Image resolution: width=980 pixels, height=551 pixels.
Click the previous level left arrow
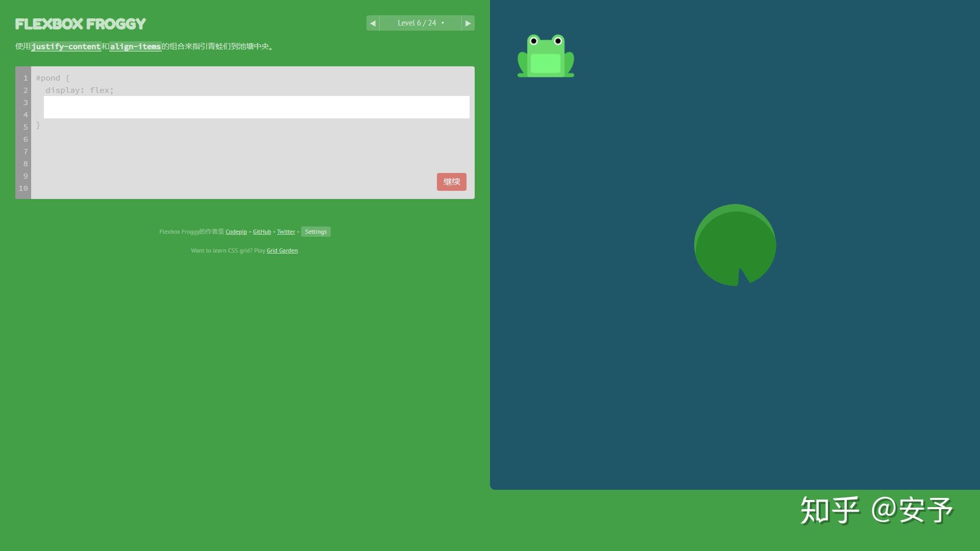coord(373,22)
